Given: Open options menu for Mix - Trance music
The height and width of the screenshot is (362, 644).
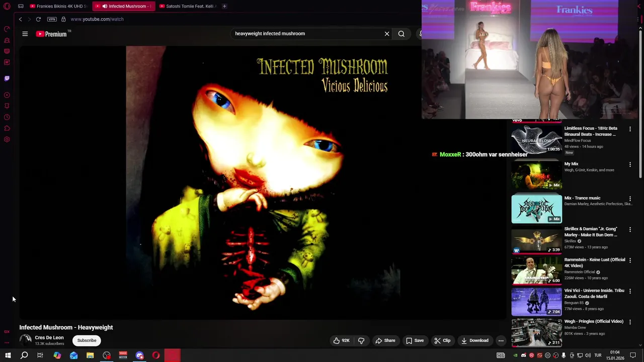Looking at the screenshot, I should [630, 199].
